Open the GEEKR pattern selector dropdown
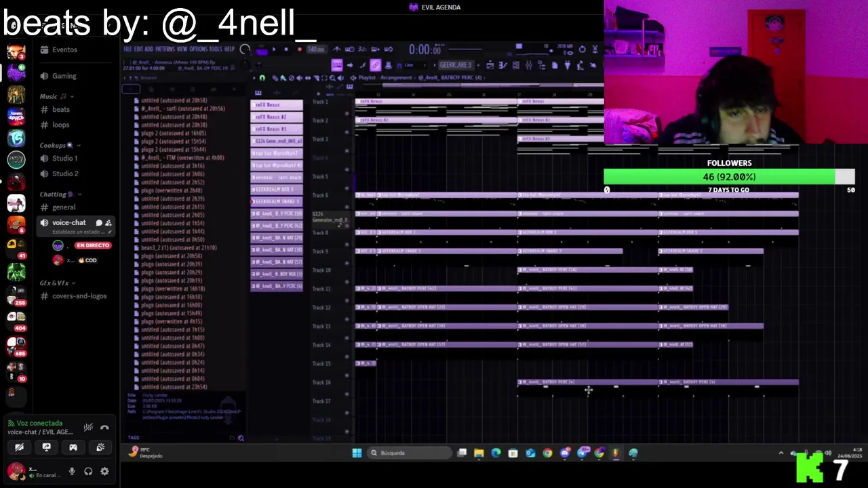 pos(456,65)
